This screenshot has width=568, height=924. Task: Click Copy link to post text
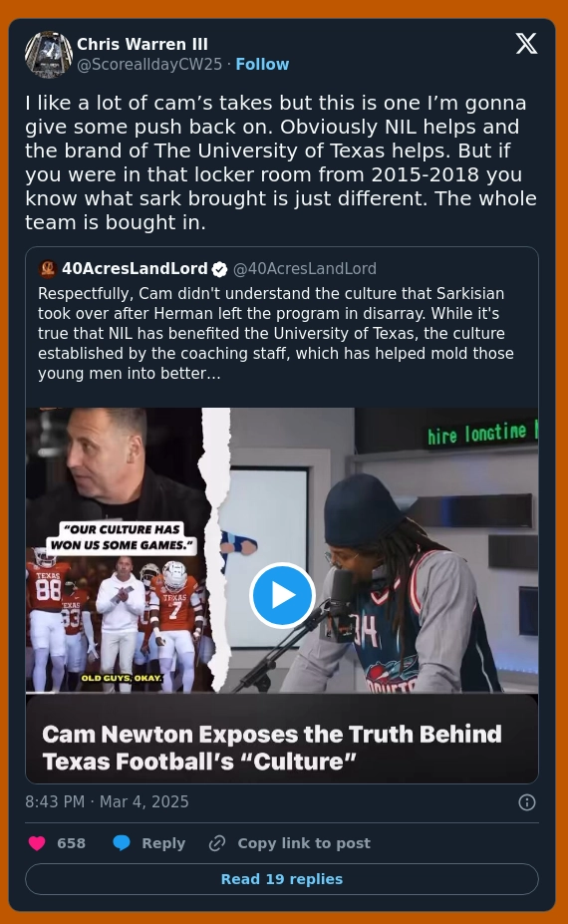pos(304,843)
